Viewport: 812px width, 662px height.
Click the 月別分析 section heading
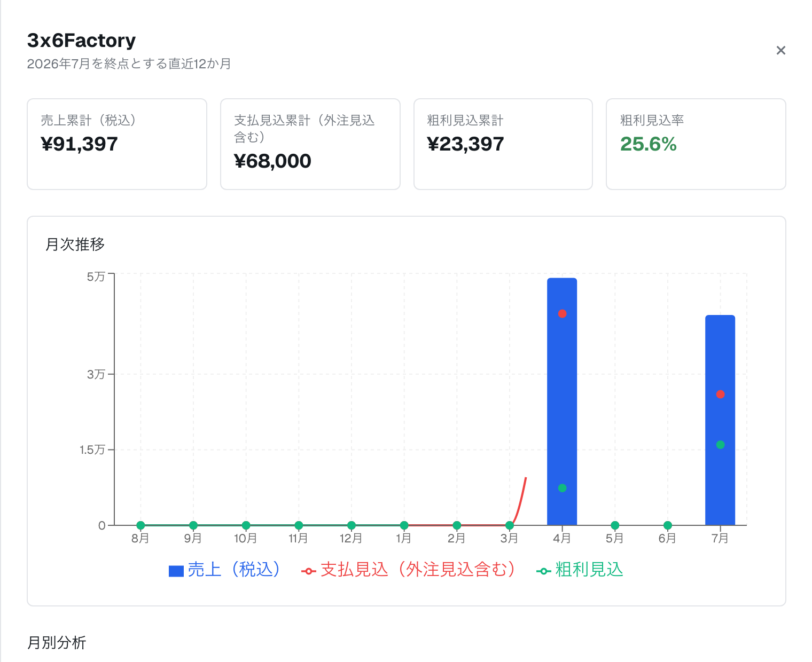(x=57, y=642)
